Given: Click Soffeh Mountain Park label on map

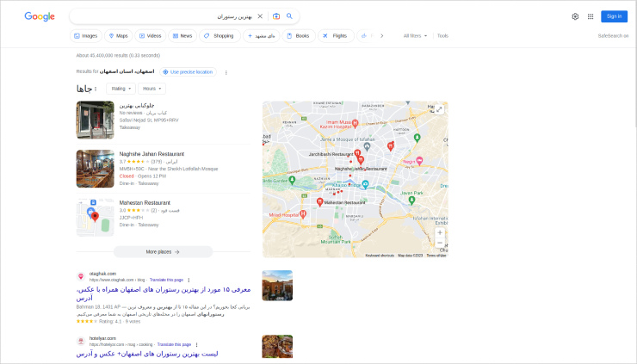Looking at the screenshot, I should click(x=336, y=239).
